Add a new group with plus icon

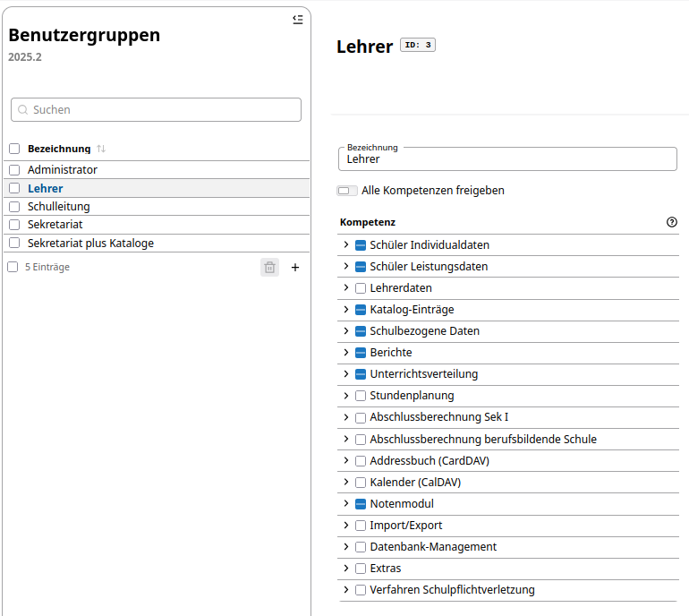[x=295, y=268]
